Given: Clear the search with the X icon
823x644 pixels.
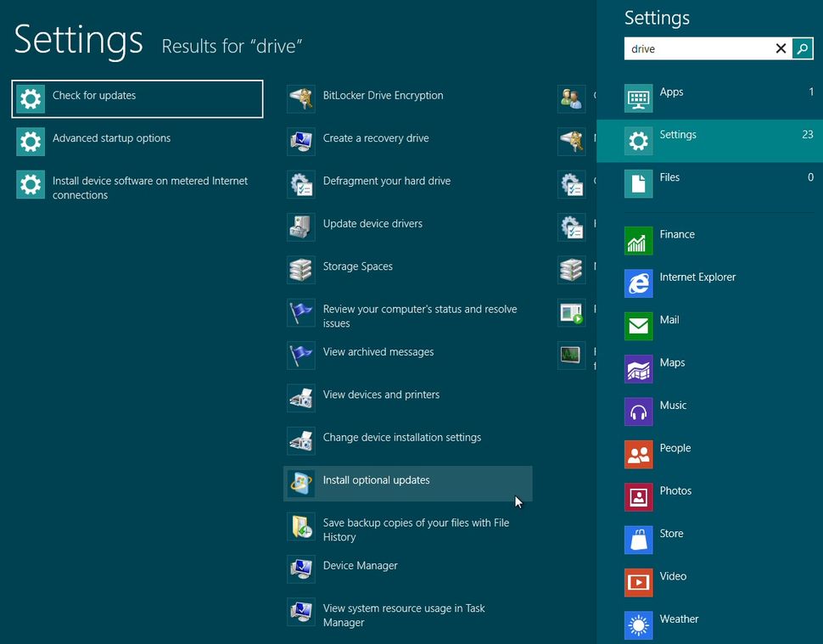Looking at the screenshot, I should point(780,48).
